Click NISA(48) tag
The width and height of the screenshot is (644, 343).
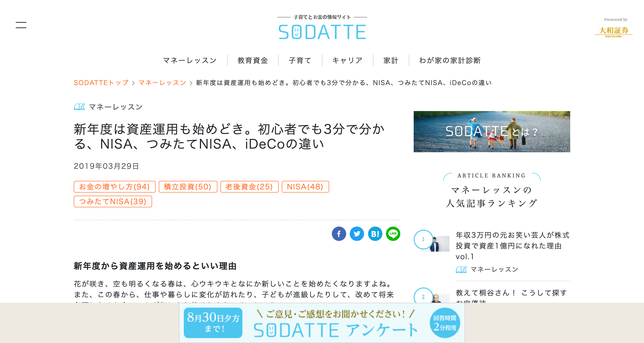point(305,187)
